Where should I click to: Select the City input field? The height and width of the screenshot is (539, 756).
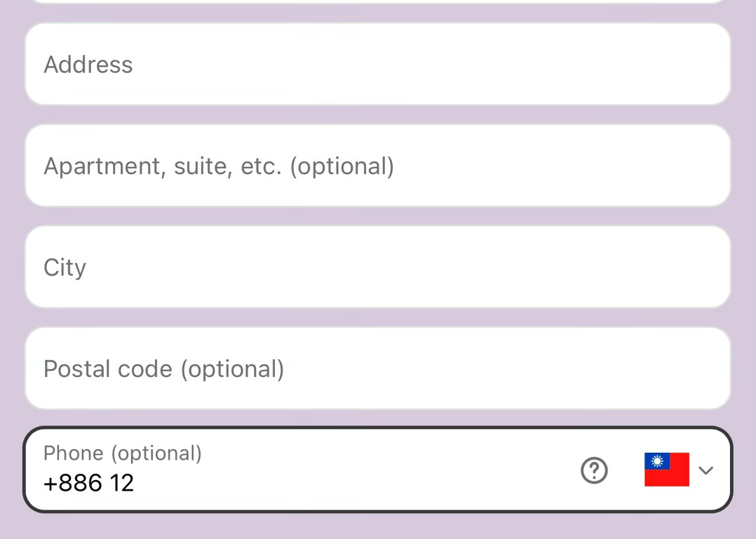tap(378, 267)
